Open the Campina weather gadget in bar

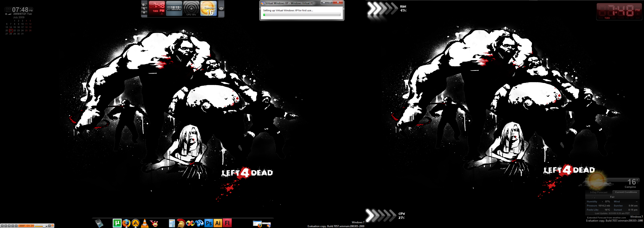click(x=208, y=8)
